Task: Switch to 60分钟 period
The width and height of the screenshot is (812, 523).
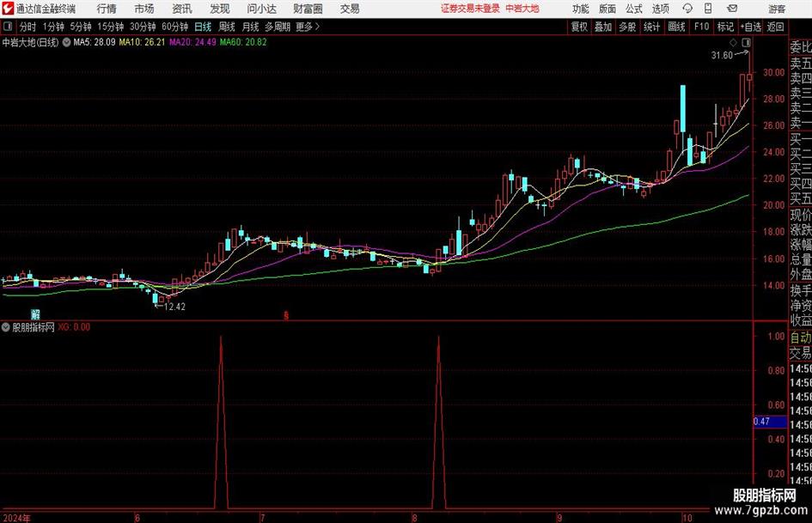Action: point(175,27)
